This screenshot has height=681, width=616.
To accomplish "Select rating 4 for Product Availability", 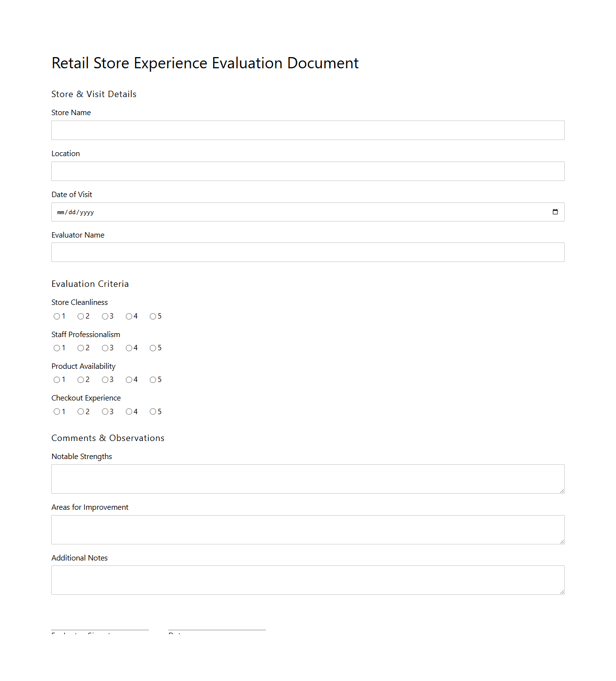I will [129, 380].
